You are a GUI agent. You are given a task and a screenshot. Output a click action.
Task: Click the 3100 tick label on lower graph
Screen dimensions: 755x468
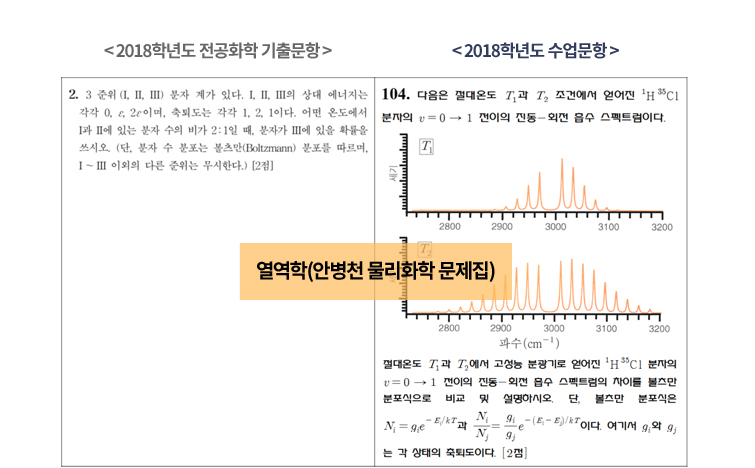608,327
